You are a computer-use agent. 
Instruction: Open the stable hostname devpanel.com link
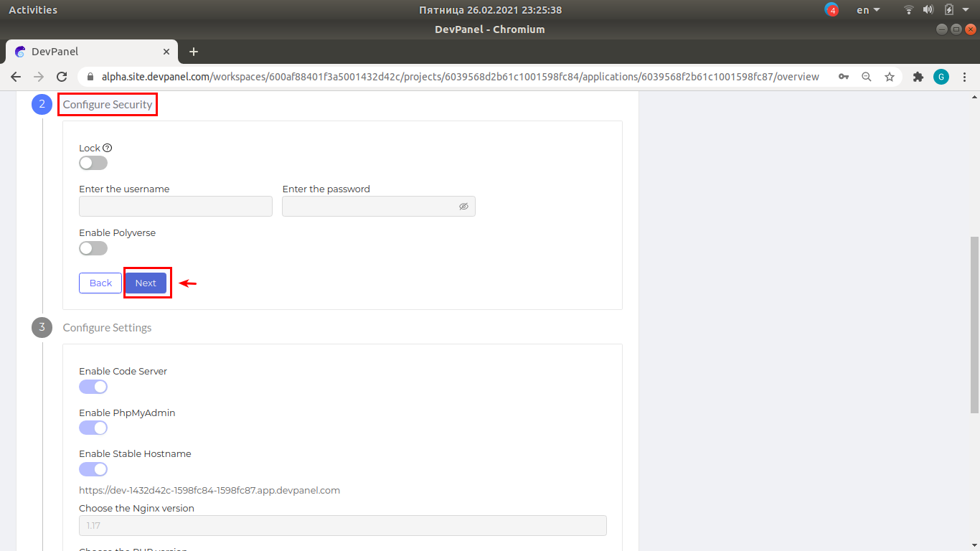pyautogui.click(x=209, y=490)
